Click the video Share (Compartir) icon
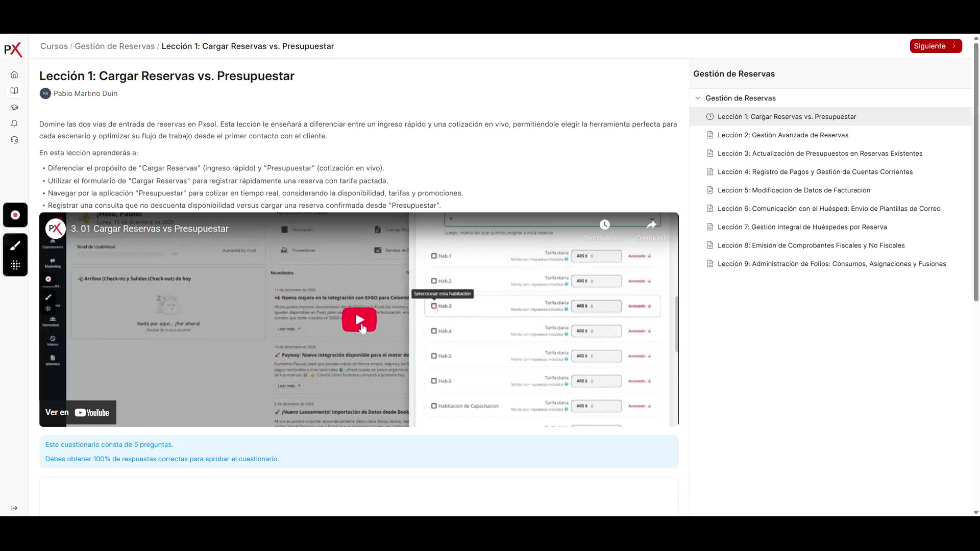 tap(651, 225)
